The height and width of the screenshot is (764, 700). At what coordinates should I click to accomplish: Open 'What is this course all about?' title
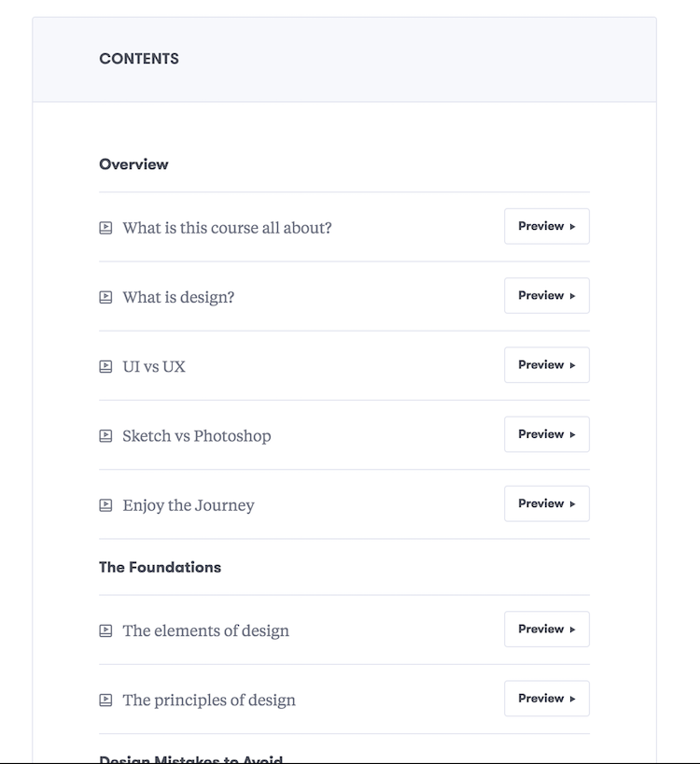pyautogui.click(x=227, y=228)
